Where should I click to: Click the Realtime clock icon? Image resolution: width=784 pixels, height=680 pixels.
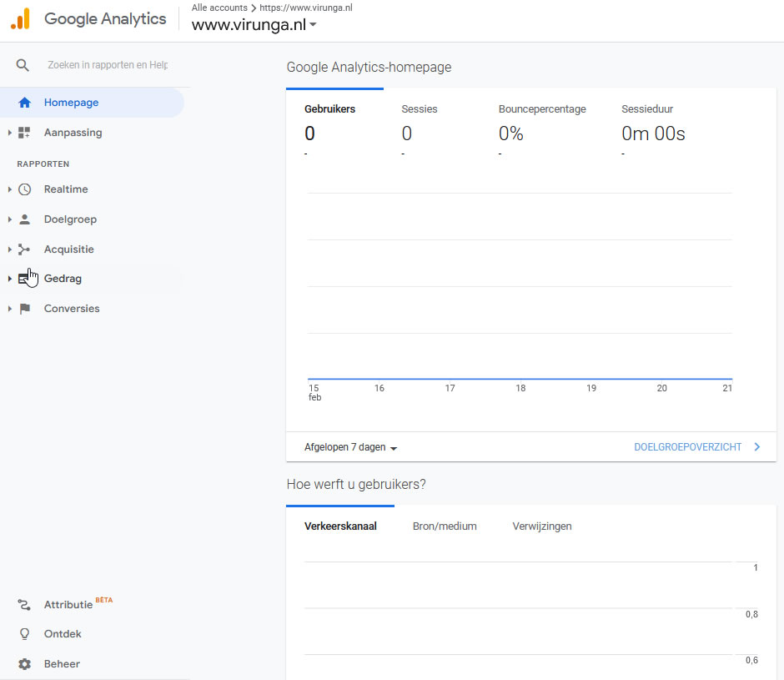click(24, 189)
